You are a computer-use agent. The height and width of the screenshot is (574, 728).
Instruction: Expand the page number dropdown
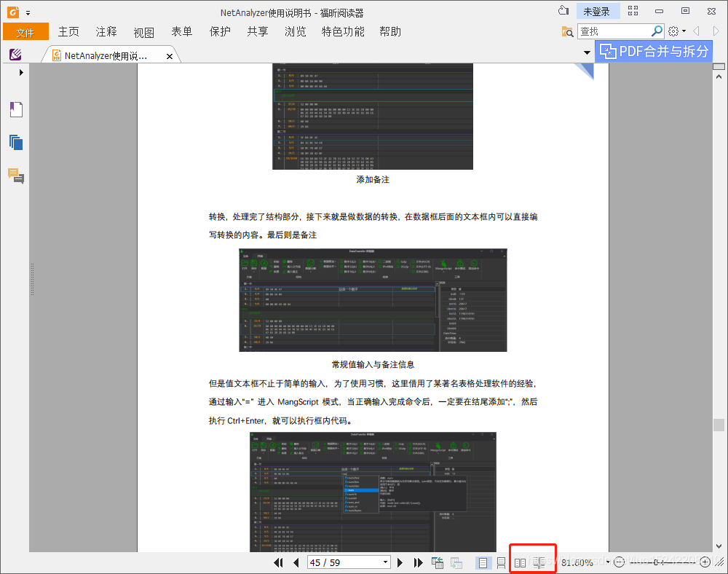tap(385, 562)
